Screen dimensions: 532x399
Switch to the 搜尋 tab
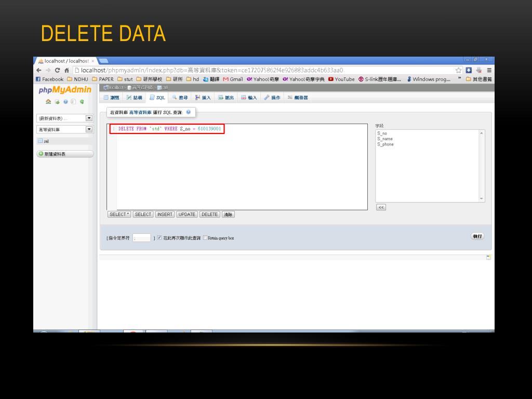pos(180,98)
